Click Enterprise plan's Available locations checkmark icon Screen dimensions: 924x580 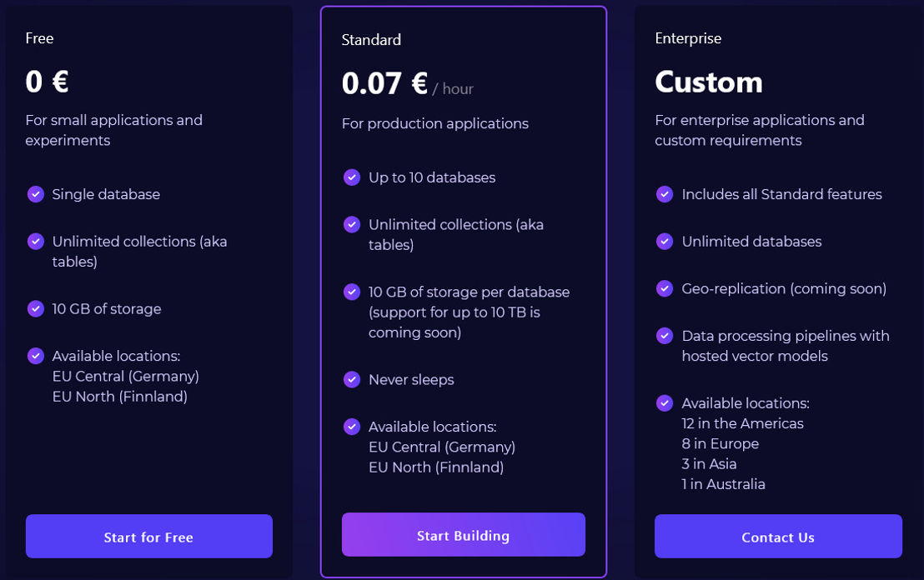(665, 402)
